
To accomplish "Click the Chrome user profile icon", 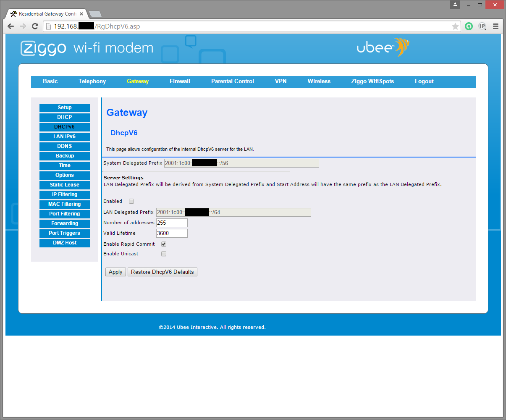I will (x=456, y=5).
